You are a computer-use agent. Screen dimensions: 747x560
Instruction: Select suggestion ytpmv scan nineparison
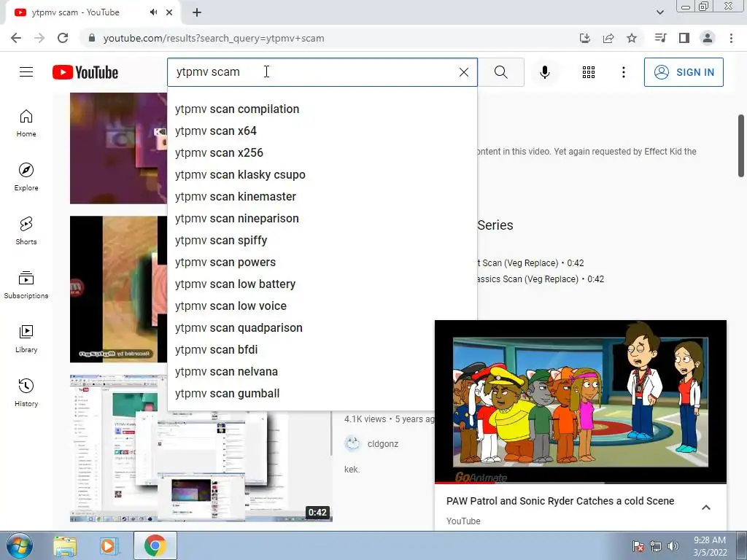(x=322, y=219)
